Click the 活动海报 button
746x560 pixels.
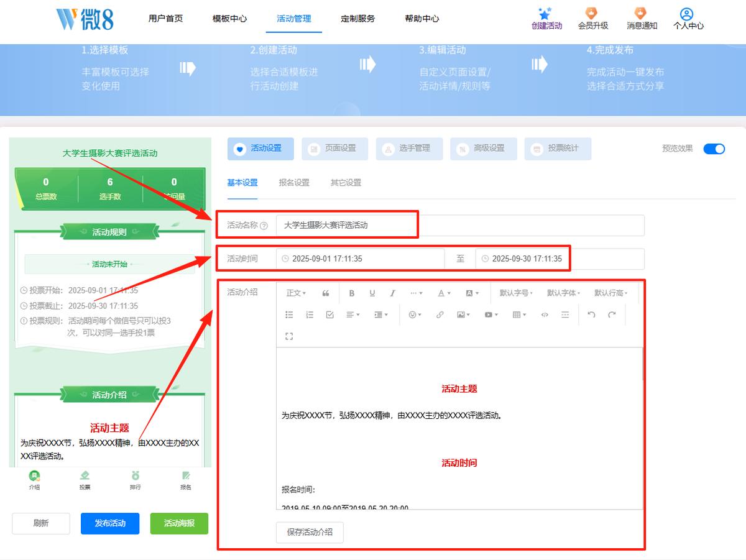click(x=179, y=523)
